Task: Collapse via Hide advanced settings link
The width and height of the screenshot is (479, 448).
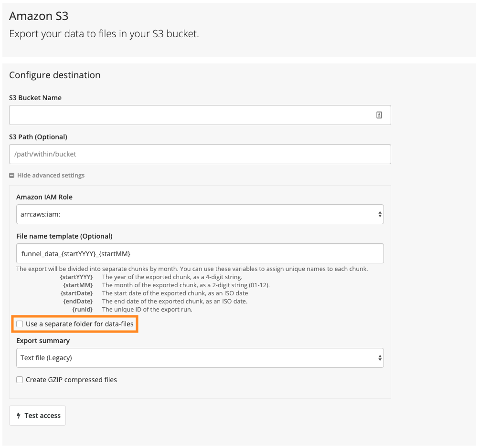Action: [x=51, y=176]
